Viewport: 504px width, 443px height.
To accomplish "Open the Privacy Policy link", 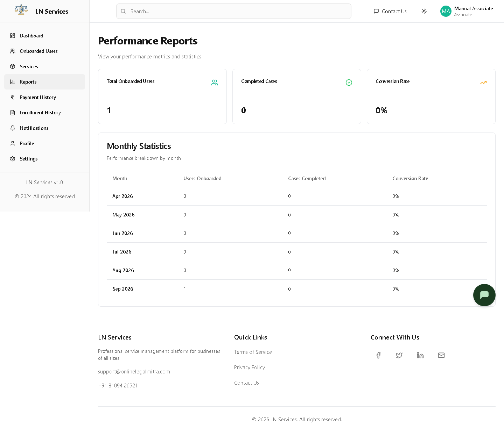I will 250,367.
